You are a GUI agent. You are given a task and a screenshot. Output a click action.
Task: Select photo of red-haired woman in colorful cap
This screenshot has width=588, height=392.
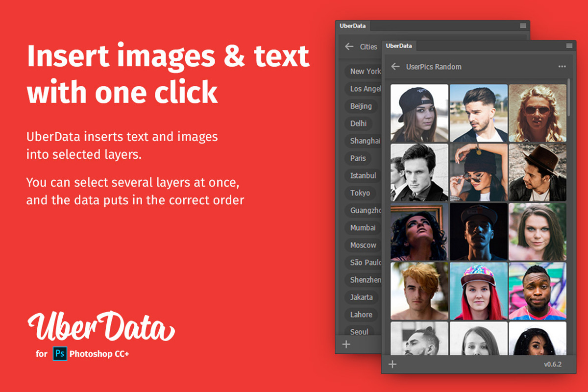coord(479,291)
